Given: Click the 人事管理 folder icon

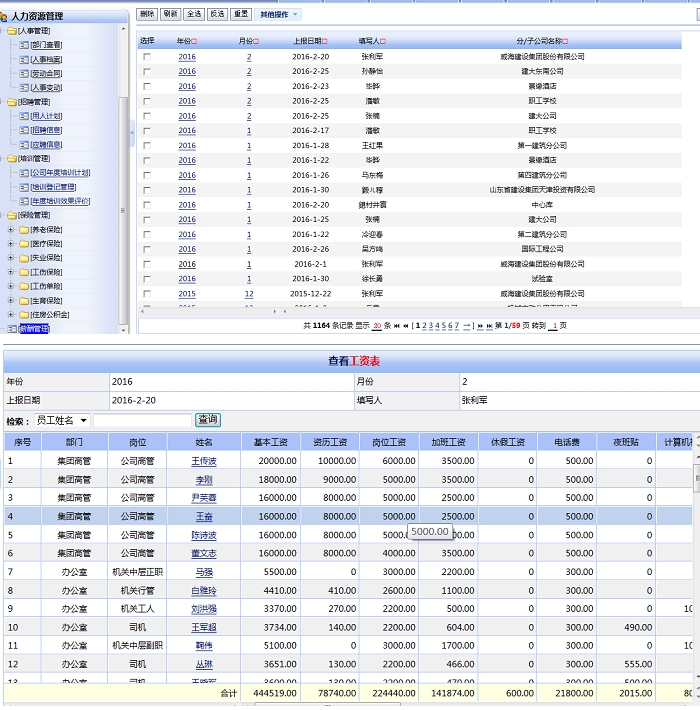Looking at the screenshot, I should point(12,31).
